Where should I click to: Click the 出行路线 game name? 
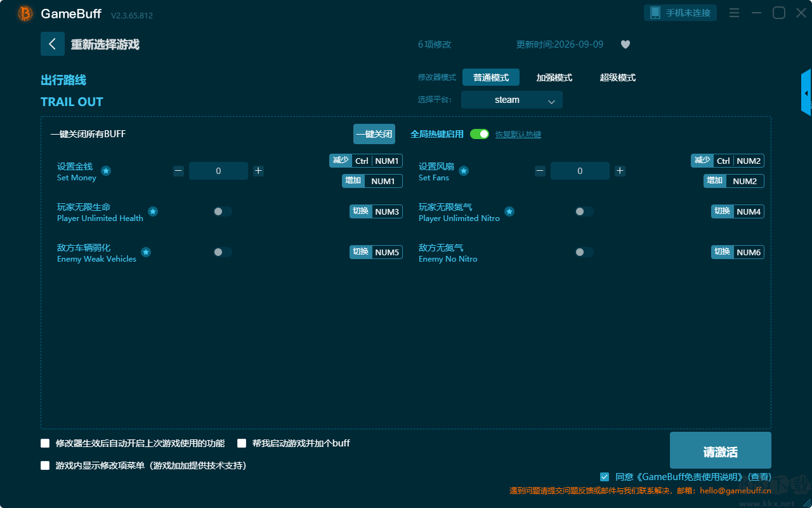click(63, 80)
